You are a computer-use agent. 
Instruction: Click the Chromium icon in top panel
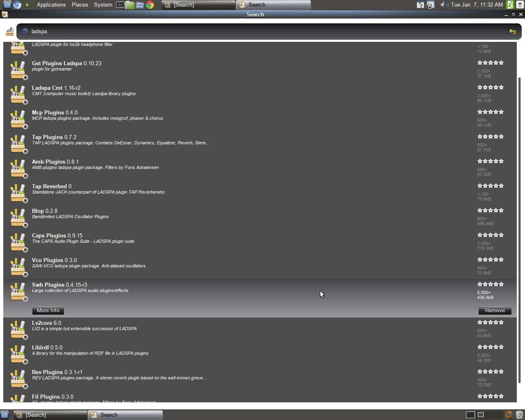pyautogui.click(x=17, y=5)
